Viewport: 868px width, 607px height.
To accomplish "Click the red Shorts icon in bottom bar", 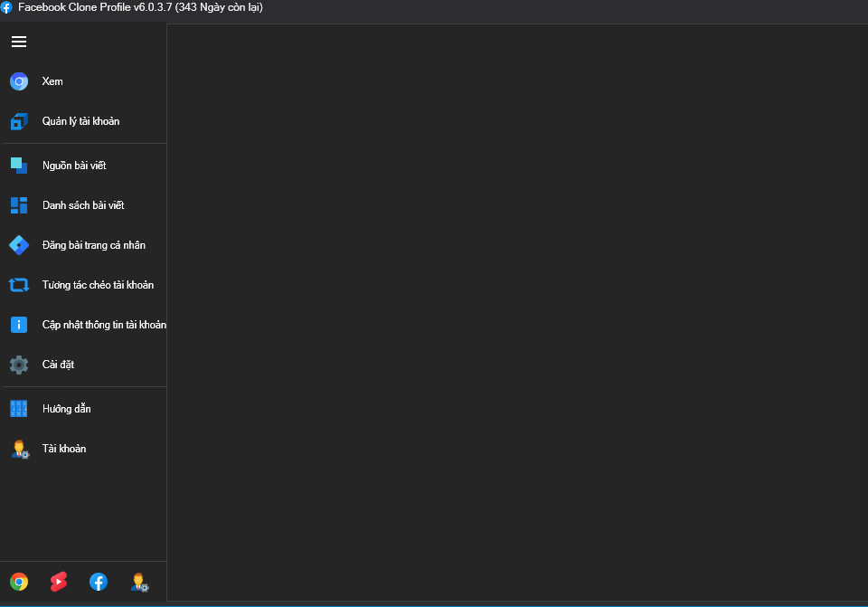I will tap(59, 582).
